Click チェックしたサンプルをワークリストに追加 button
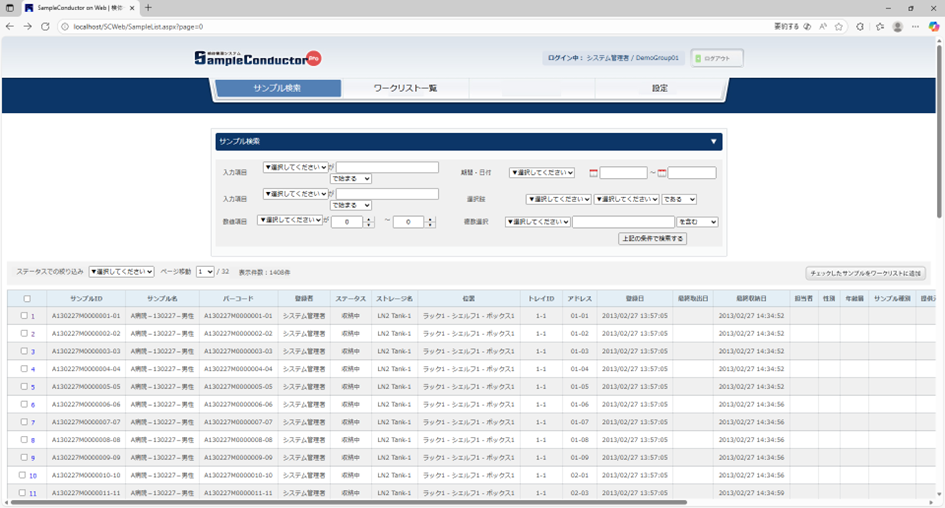945x508 pixels. coord(865,273)
